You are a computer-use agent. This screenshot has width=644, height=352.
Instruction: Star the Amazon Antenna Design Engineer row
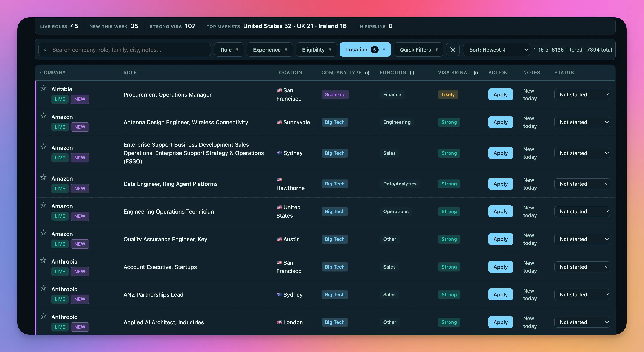tap(44, 116)
